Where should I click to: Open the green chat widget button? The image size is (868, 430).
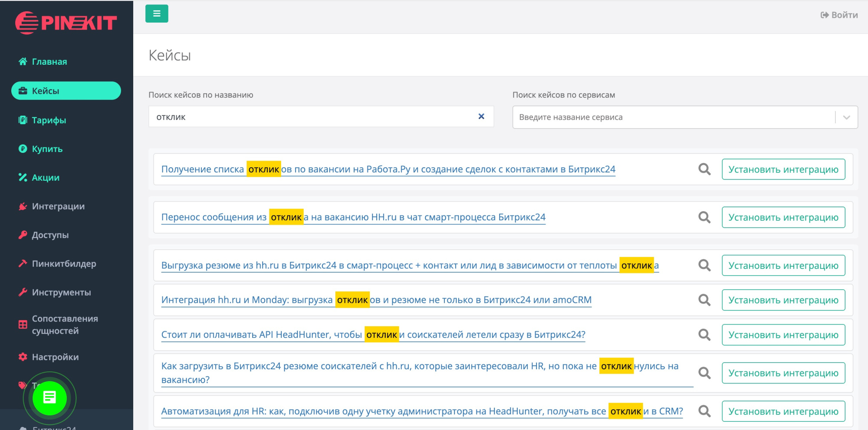[49, 398]
